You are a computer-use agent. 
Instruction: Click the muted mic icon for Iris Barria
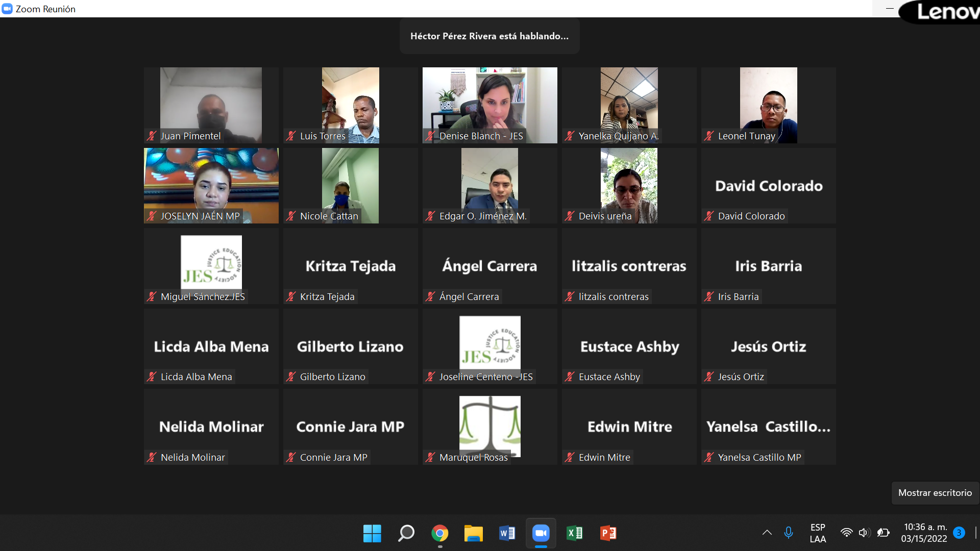pos(709,296)
